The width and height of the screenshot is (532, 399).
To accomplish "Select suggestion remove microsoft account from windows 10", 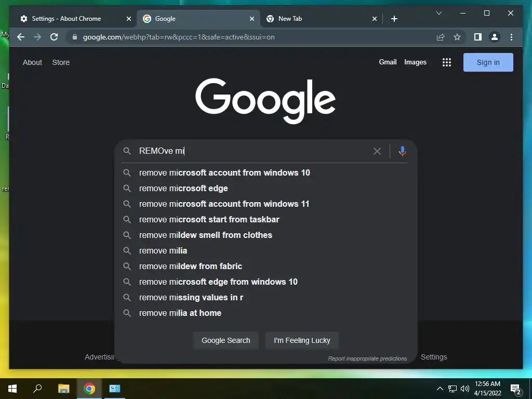I will click(x=265, y=172).
